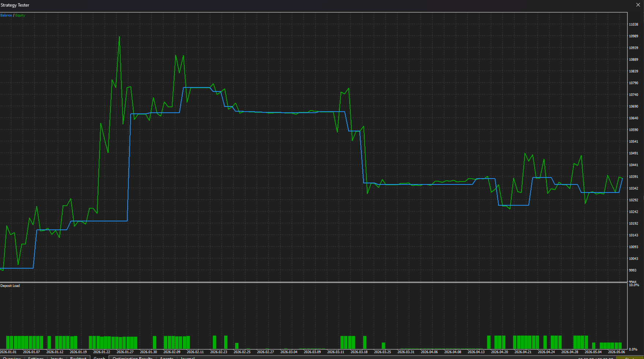The image size is (644, 359).
Task: Switch to the Agents tab
Action: click(166, 358)
